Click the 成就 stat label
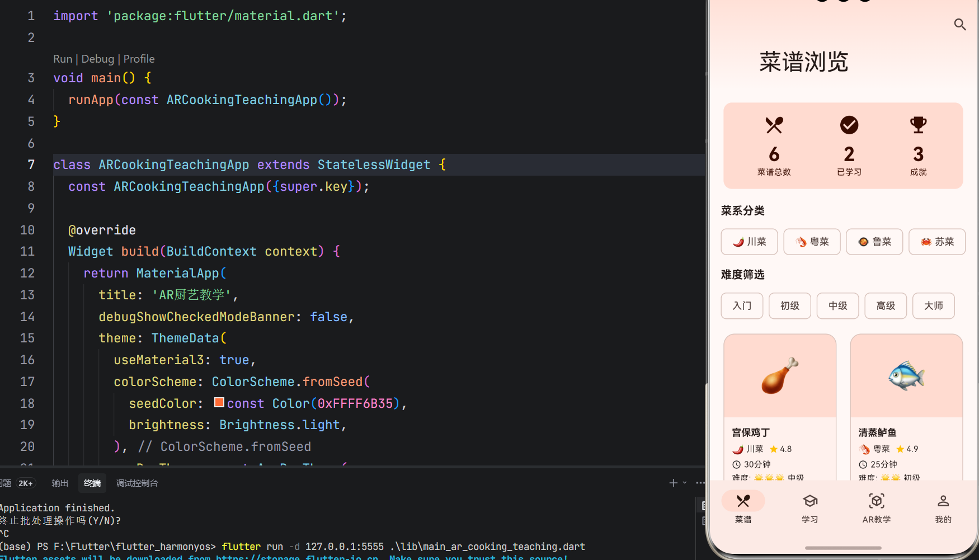The width and height of the screenshot is (979, 560). (919, 172)
